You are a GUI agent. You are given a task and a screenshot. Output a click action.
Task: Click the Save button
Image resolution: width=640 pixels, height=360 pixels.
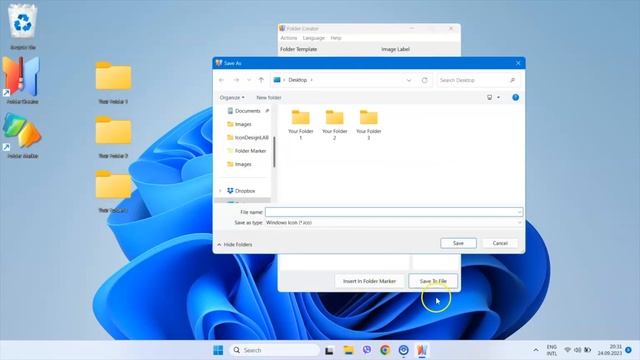pos(458,243)
